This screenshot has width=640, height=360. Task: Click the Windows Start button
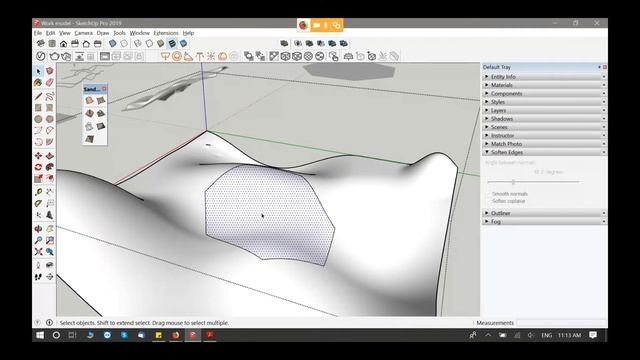(40, 335)
